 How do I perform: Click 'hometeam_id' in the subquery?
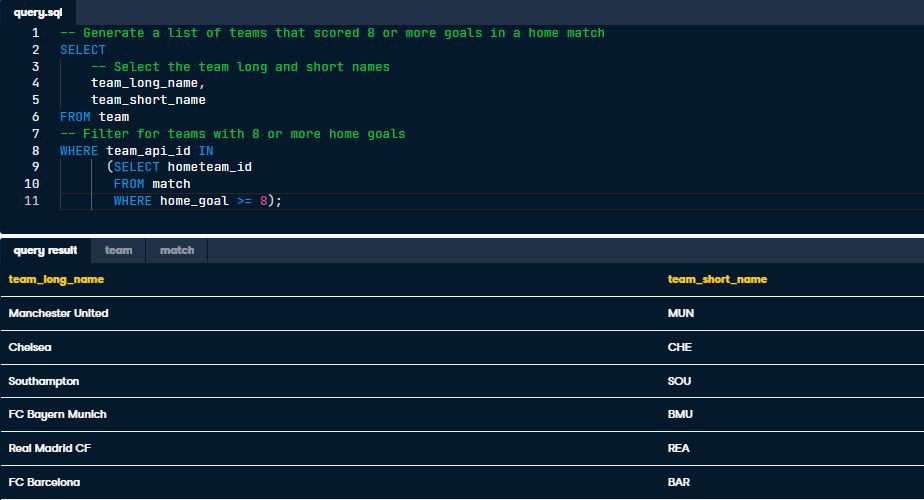point(210,167)
